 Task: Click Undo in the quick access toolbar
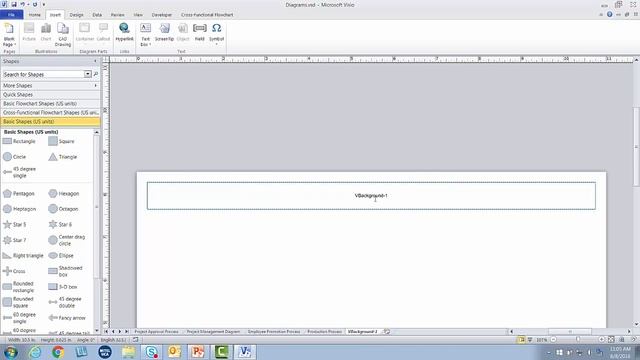click(22, 4)
